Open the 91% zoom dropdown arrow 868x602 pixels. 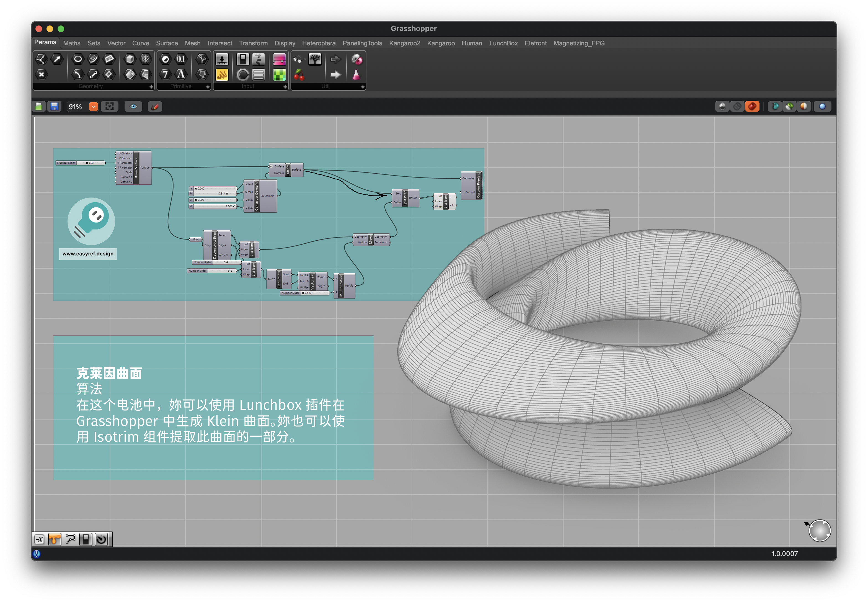tap(94, 107)
